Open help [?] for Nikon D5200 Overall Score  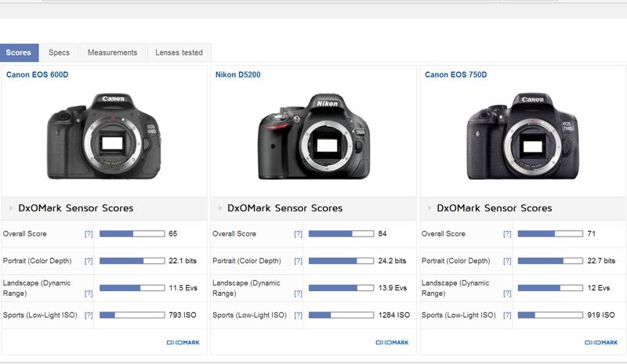[x=298, y=234]
